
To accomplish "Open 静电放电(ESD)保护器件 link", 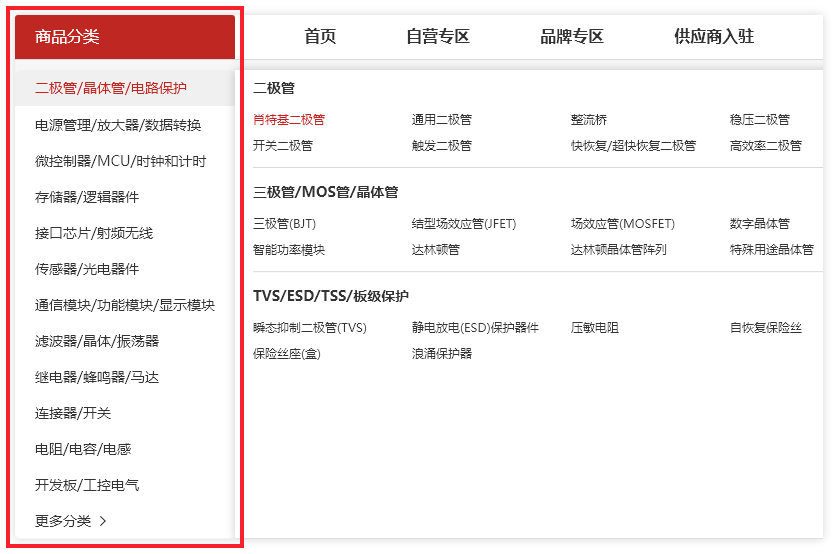I will click(x=475, y=327).
